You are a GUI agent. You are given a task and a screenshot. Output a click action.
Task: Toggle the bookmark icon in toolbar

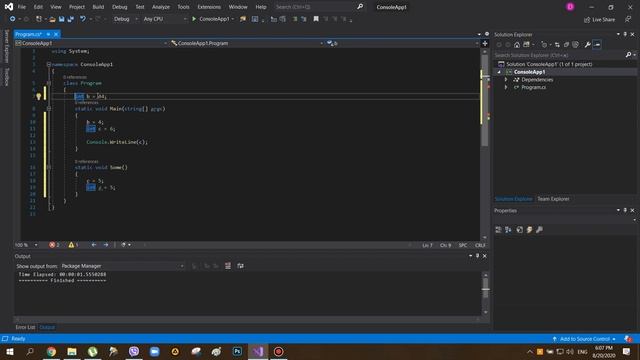[316, 19]
